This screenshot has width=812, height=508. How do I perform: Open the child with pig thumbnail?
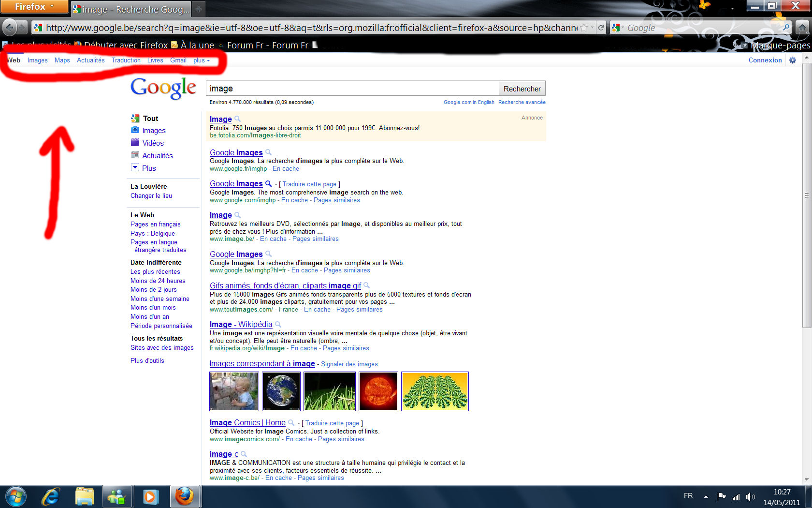pyautogui.click(x=234, y=391)
